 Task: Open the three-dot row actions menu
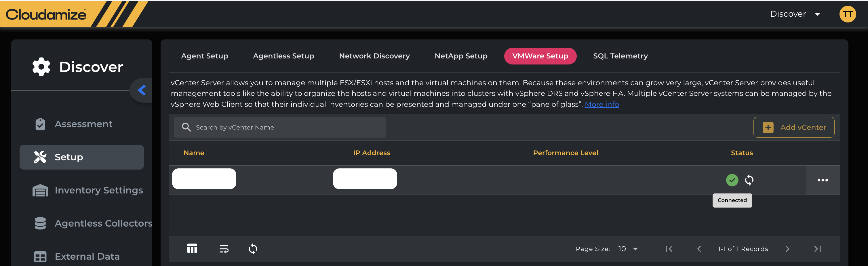[x=823, y=180]
